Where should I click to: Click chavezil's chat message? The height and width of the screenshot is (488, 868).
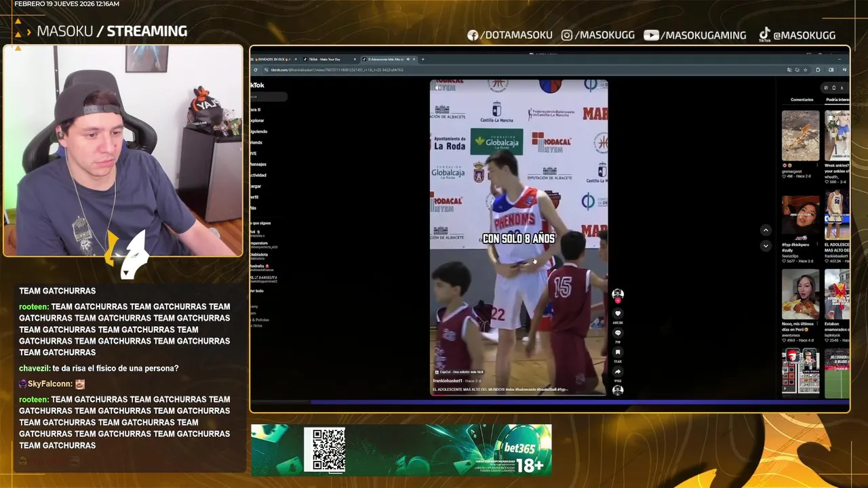[x=99, y=368]
